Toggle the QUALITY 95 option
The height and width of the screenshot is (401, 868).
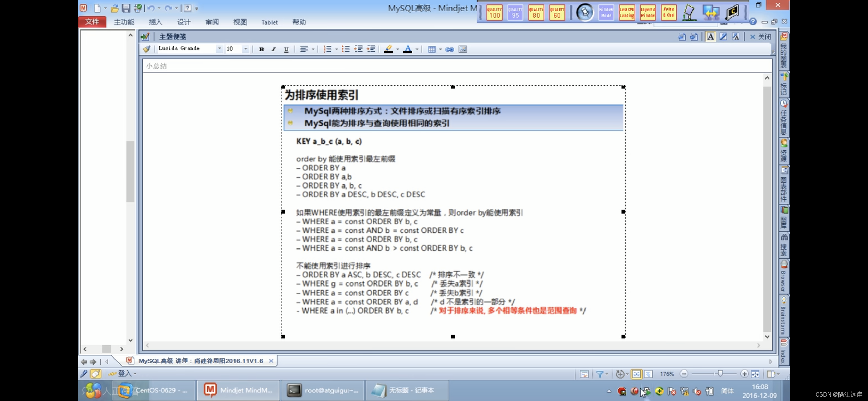click(x=515, y=13)
